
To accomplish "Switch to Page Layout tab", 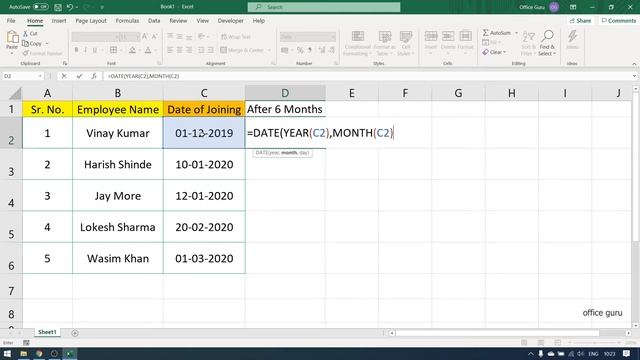I will pyautogui.click(x=91, y=20).
